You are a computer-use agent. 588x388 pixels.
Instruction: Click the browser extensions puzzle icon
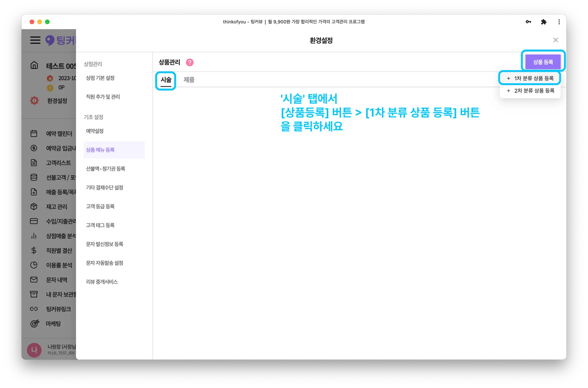coord(543,22)
